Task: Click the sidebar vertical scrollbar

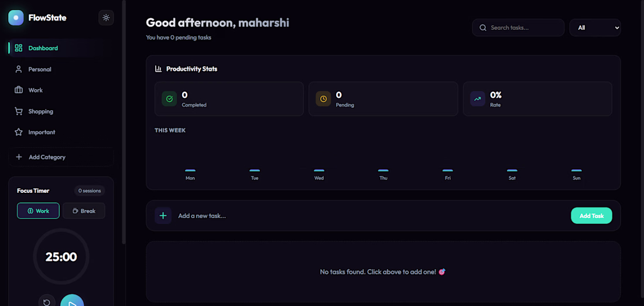Action: pos(123,117)
